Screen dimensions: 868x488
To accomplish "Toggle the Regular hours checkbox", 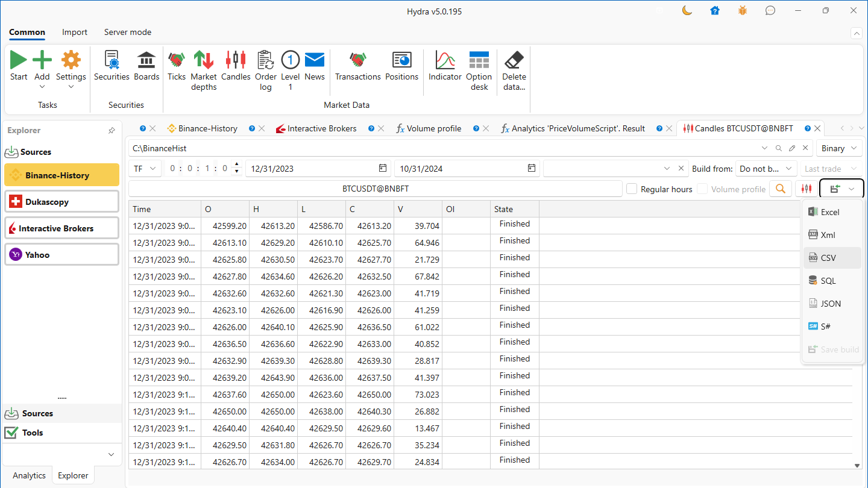I will click(632, 189).
